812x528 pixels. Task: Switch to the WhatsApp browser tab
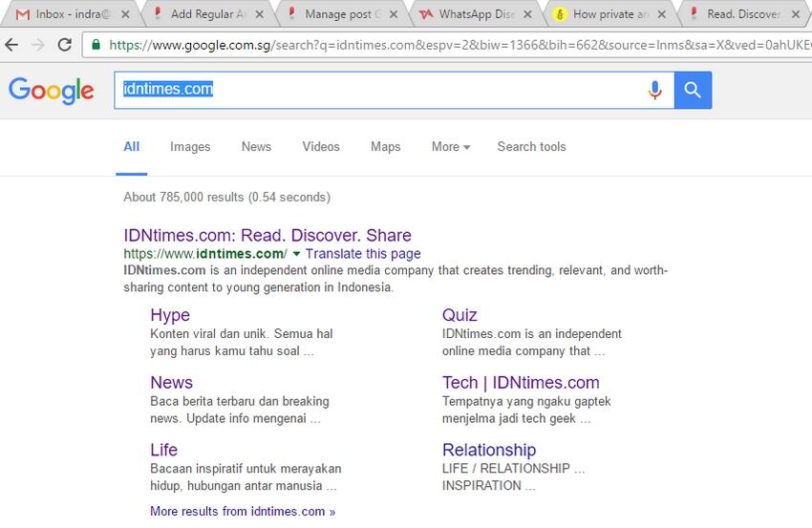tap(477, 14)
